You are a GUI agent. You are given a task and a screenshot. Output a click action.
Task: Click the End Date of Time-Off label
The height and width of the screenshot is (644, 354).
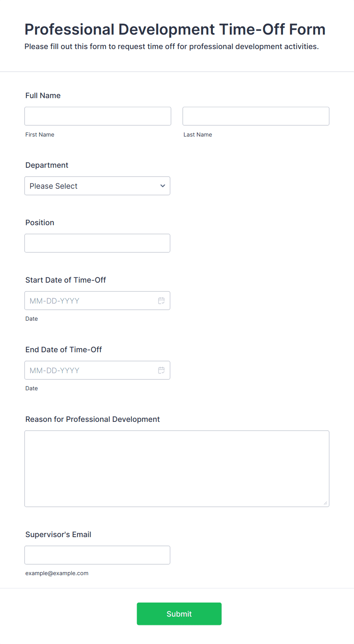(64, 350)
